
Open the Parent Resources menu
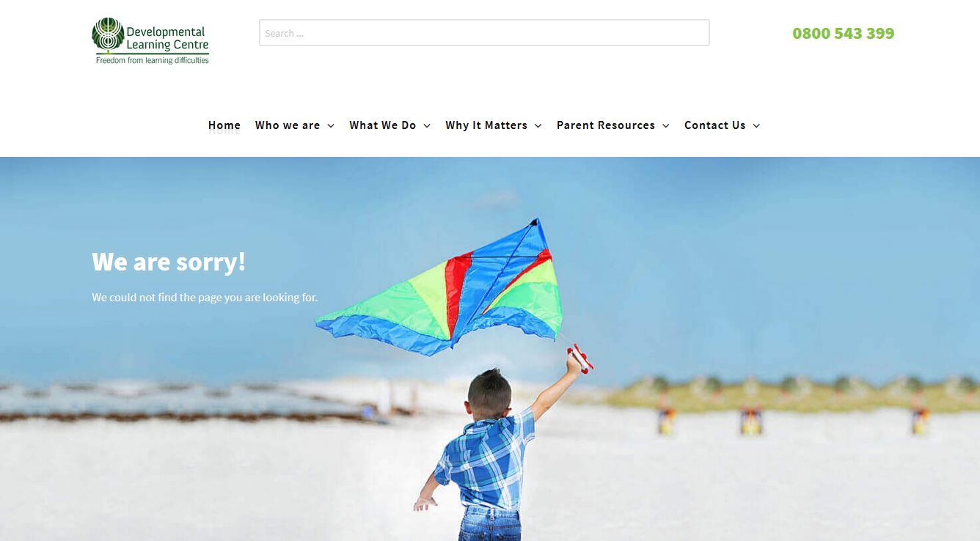[x=606, y=125]
